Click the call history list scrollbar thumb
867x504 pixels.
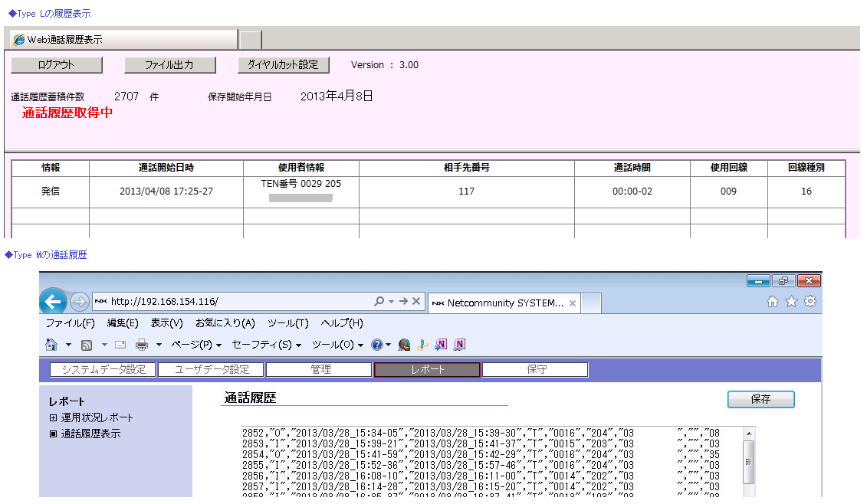749,458
